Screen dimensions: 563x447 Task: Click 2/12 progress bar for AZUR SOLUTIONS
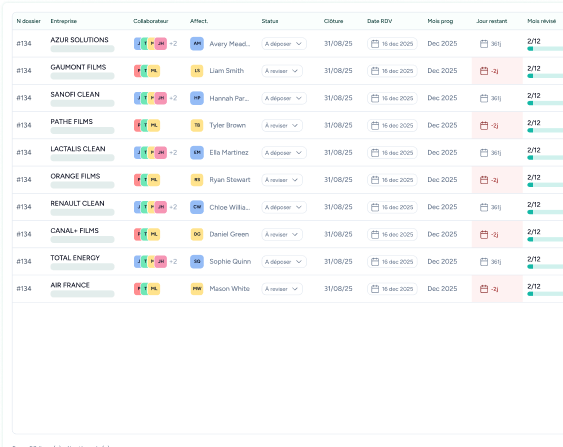[x=545, y=48]
